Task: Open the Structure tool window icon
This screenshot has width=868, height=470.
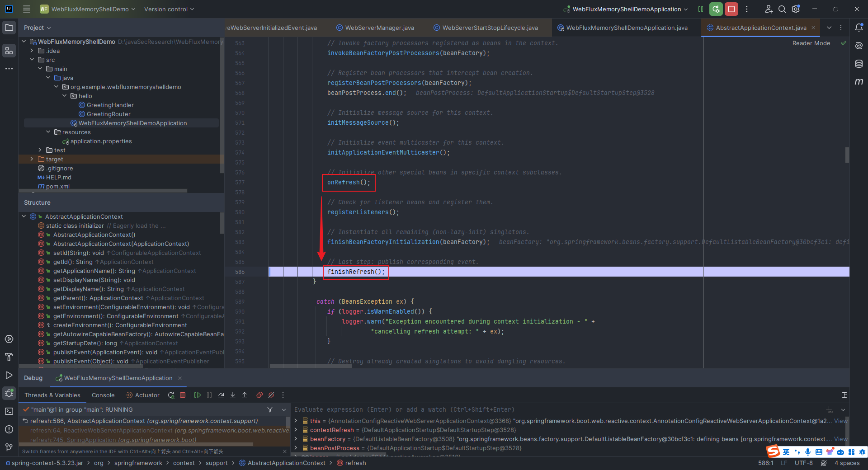Action: point(9,51)
